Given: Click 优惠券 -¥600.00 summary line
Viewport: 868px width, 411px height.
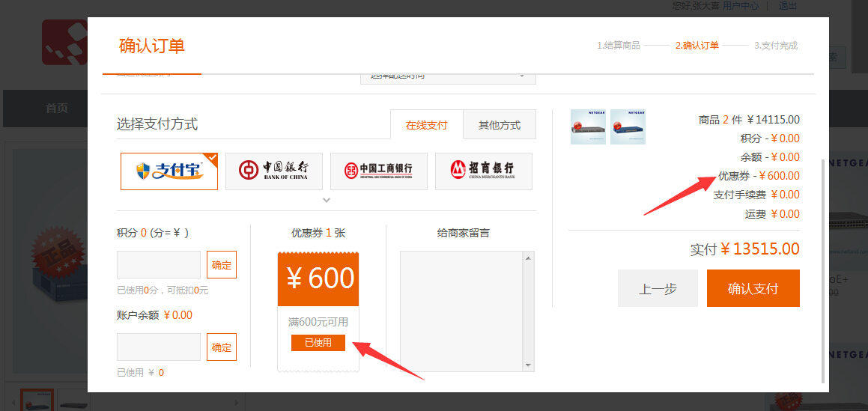Looking at the screenshot, I should 759,176.
